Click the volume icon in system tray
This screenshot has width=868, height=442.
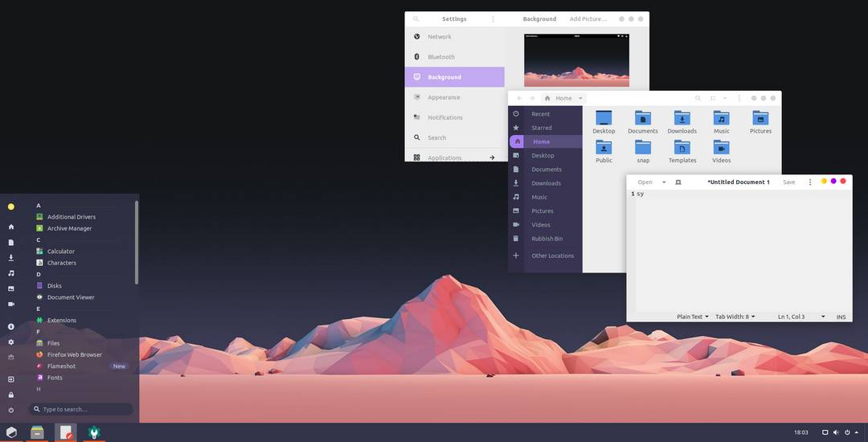tap(835, 432)
